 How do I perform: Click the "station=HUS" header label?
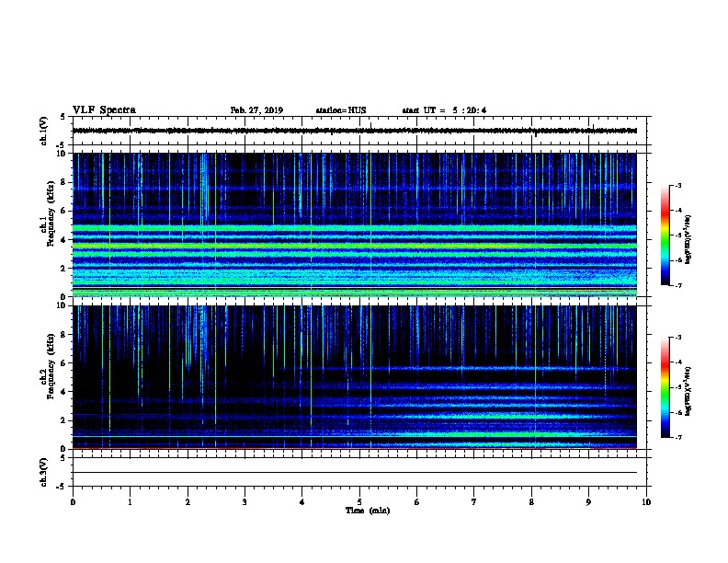pyautogui.click(x=341, y=110)
